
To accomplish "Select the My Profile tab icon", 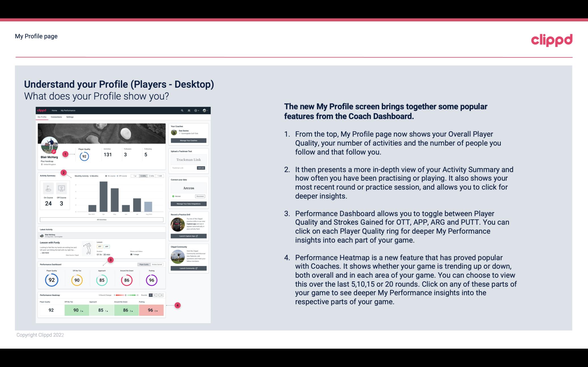I will [42, 117].
